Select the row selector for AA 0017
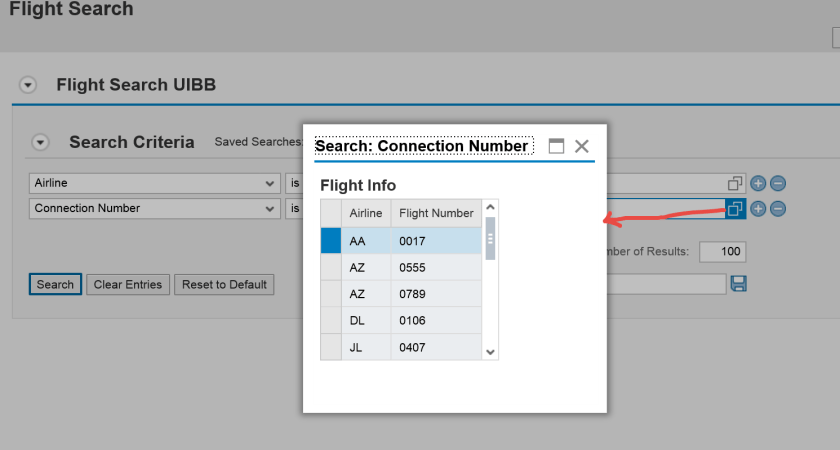840x450 pixels. click(x=330, y=241)
